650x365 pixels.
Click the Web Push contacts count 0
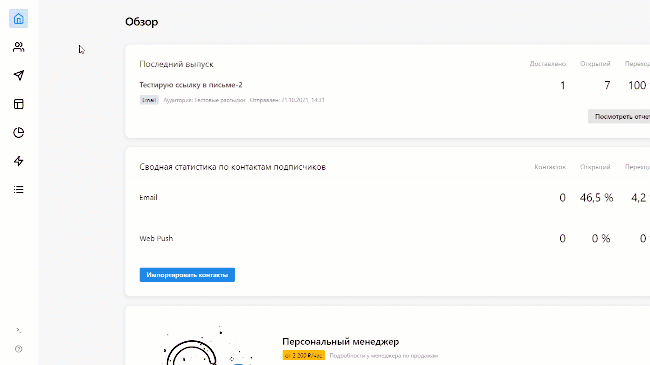coord(562,238)
